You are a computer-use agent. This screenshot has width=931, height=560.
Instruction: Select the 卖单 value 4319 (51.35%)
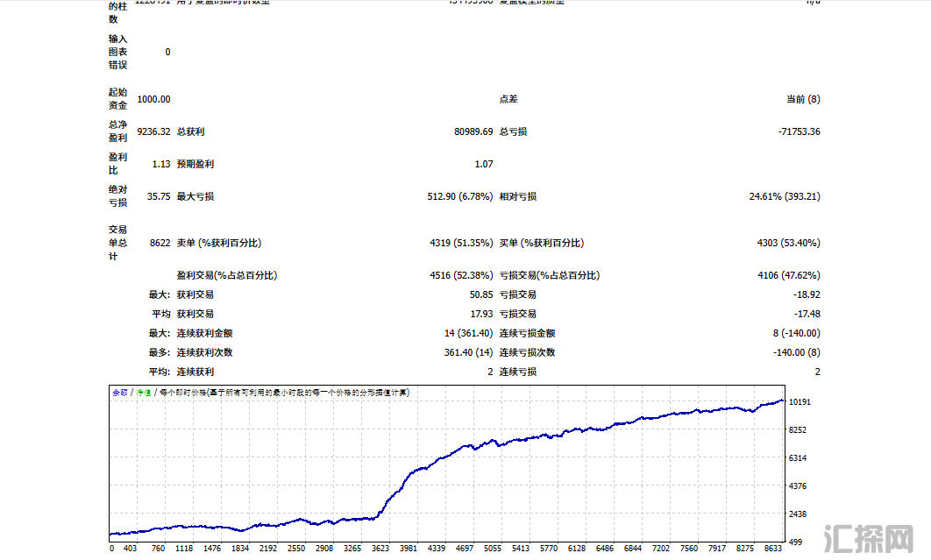coord(461,243)
